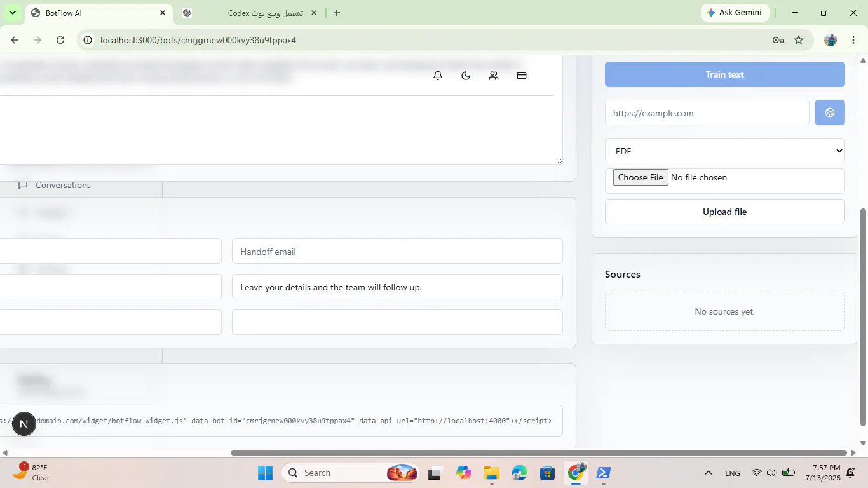Open Task View from the taskbar
The width and height of the screenshot is (868, 488).
click(x=435, y=473)
